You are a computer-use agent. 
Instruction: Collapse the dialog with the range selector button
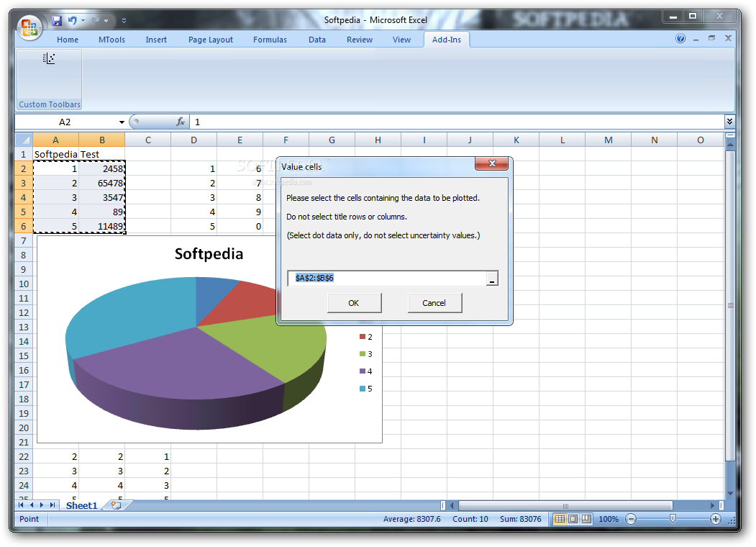[492, 279]
